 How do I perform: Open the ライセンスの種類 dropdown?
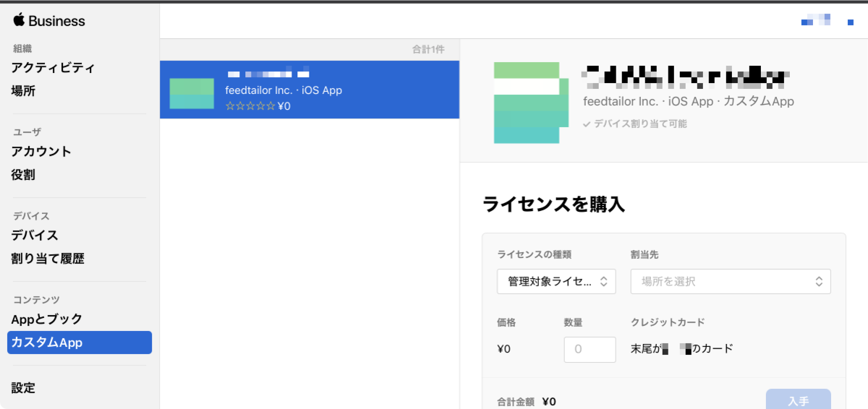click(x=556, y=281)
